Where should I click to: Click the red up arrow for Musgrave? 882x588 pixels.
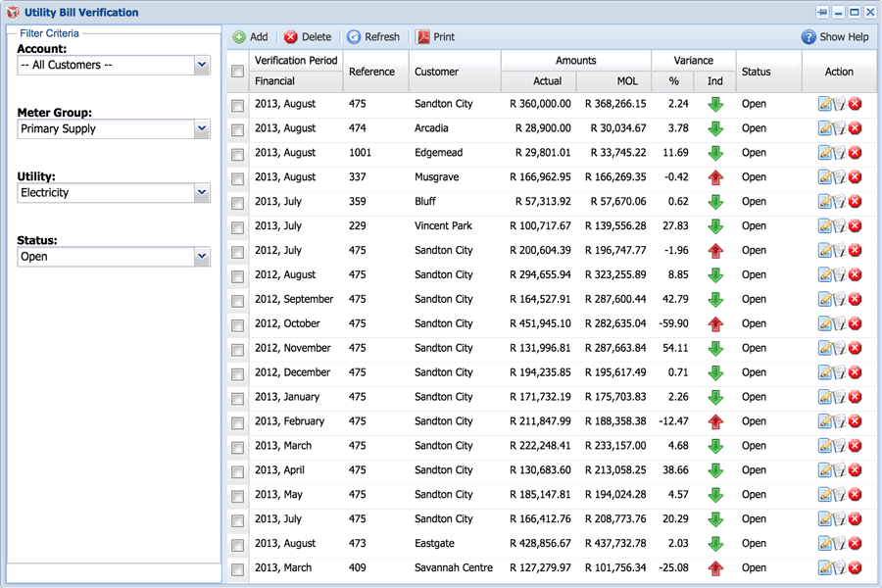(715, 177)
